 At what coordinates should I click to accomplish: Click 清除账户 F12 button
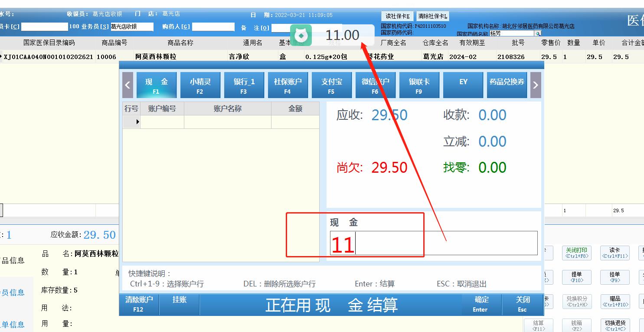139,304
